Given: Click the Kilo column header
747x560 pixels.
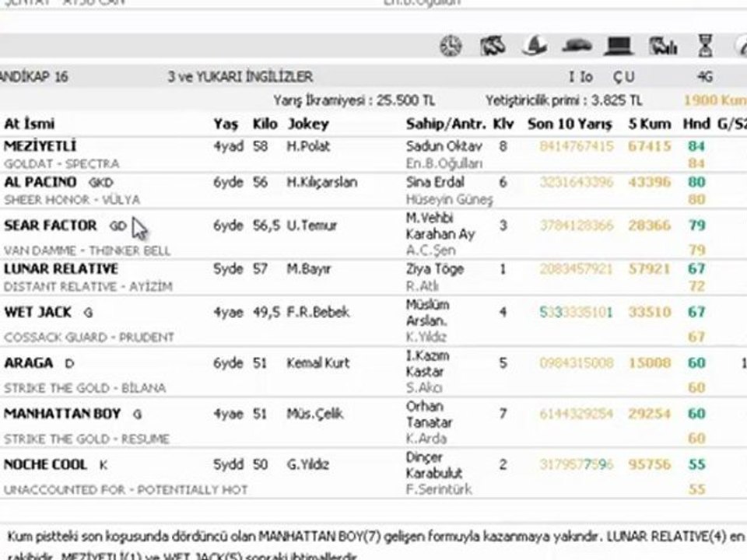Looking at the screenshot, I should click(x=265, y=124).
